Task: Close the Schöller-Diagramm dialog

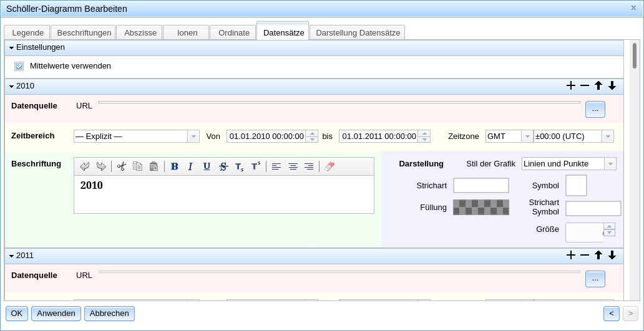Action: 633,7
